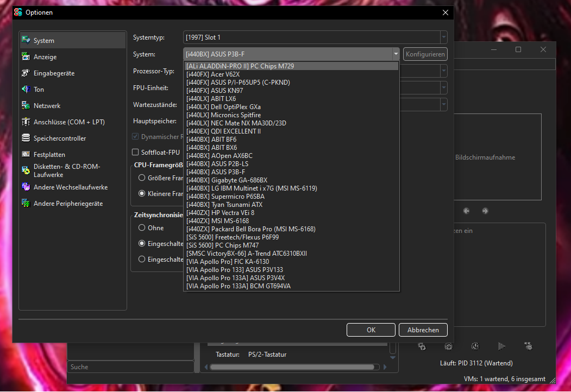Select the Disketten- & CD-ROM-Laufwerke icon
This screenshot has width=571, height=392.
click(26, 170)
